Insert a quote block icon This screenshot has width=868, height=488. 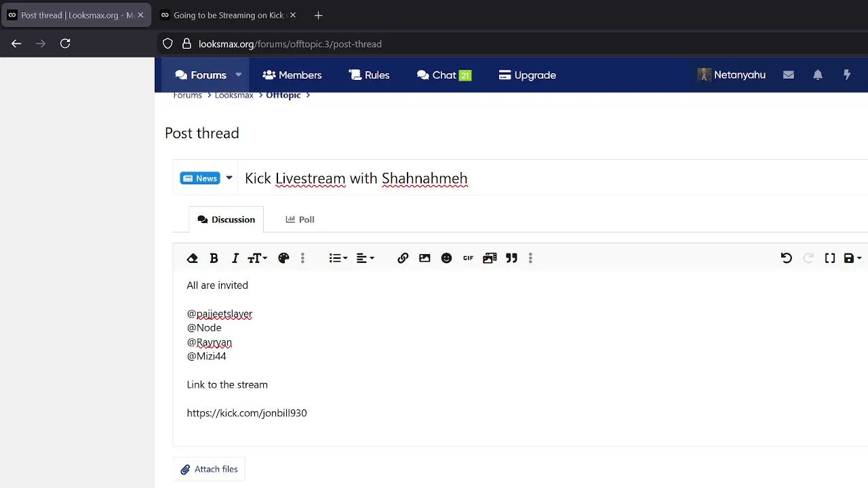click(x=511, y=258)
